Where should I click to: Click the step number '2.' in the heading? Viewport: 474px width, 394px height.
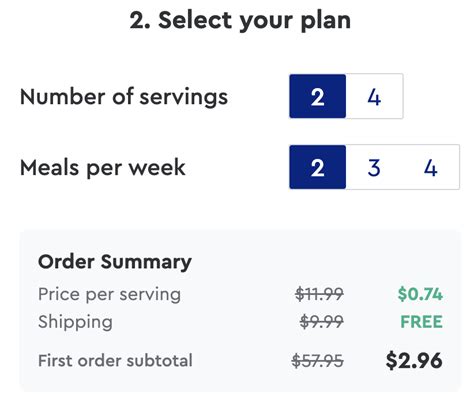point(140,20)
